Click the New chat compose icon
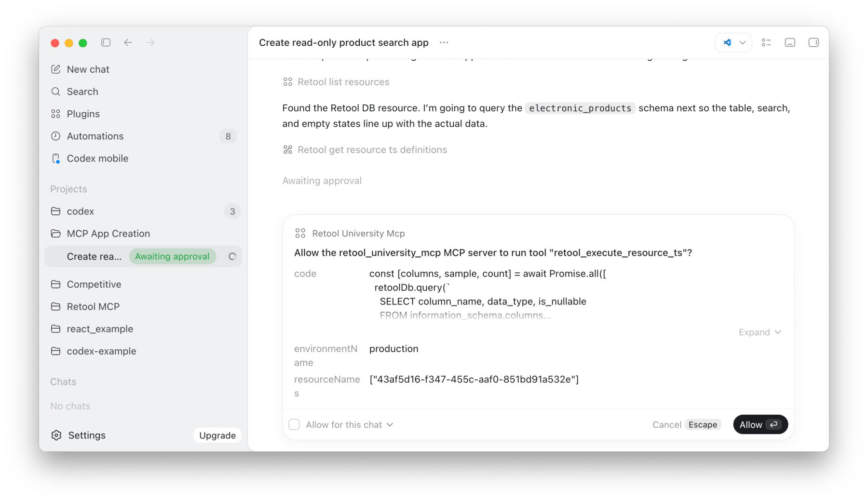The height and width of the screenshot is (503, 868). click(x=56, y=69)
